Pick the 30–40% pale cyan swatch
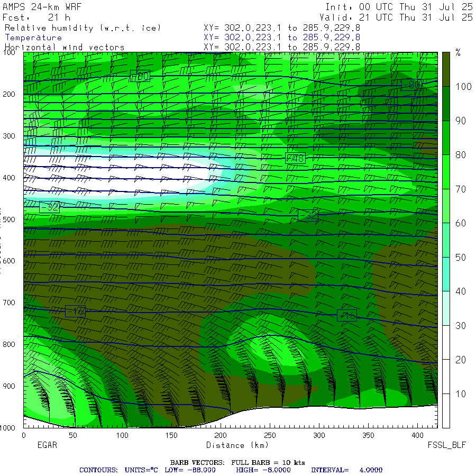 pyautogui.click(x=446, y=308)
